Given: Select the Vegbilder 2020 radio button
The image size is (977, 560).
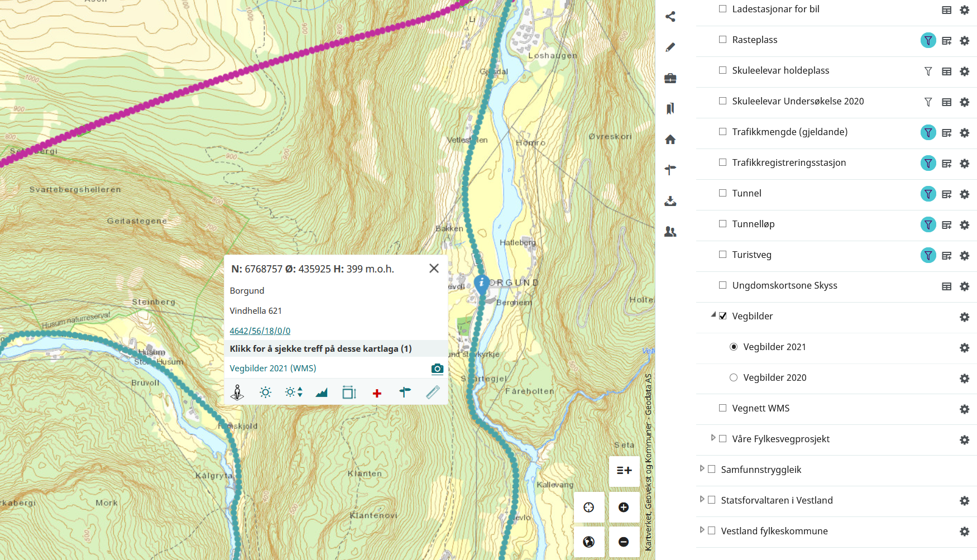Looking at the screenshot, I should (734, 377).
